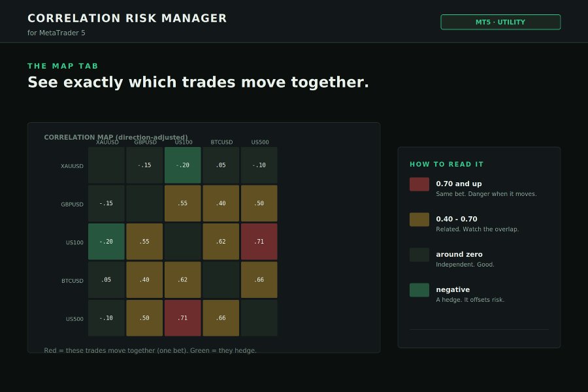This screenshot has width=588, height=392.
Task: Select the dark around zero legend swatch
Action: coord(419,255)
